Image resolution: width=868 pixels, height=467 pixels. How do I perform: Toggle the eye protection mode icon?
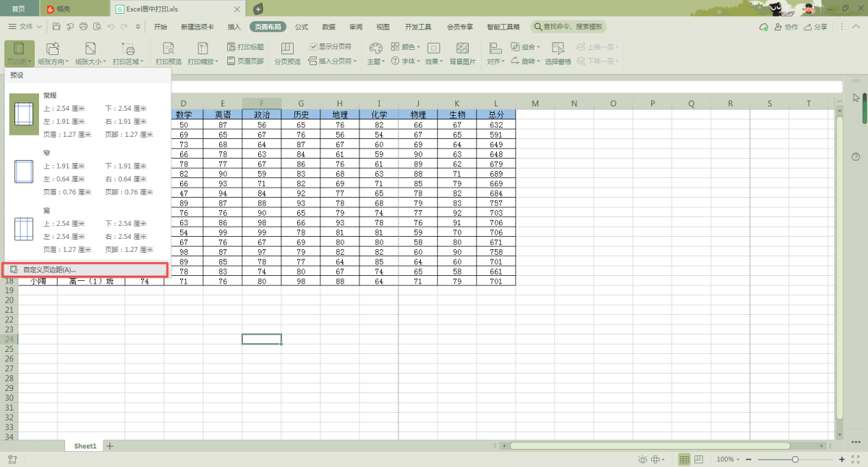coord(642,460)
